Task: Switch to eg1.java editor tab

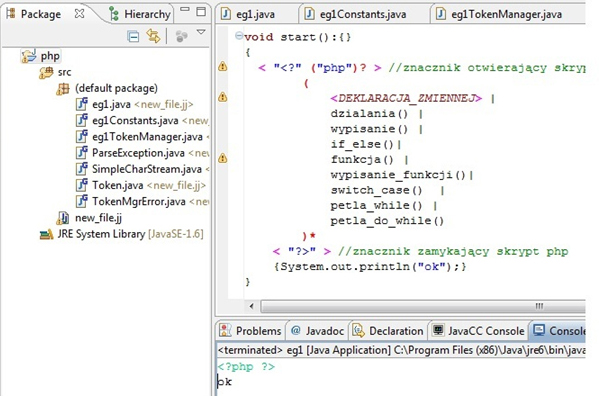Action: pos(255,15)
